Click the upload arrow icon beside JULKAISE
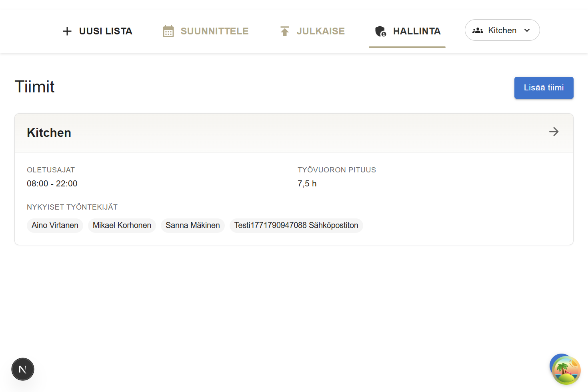 tap(284, 31)
